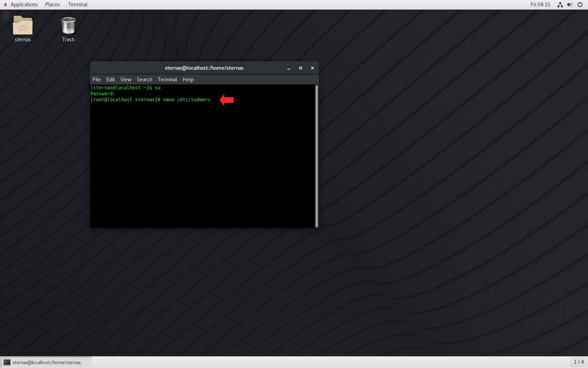
Task: Close the terminal window
Action: (313, 68)
